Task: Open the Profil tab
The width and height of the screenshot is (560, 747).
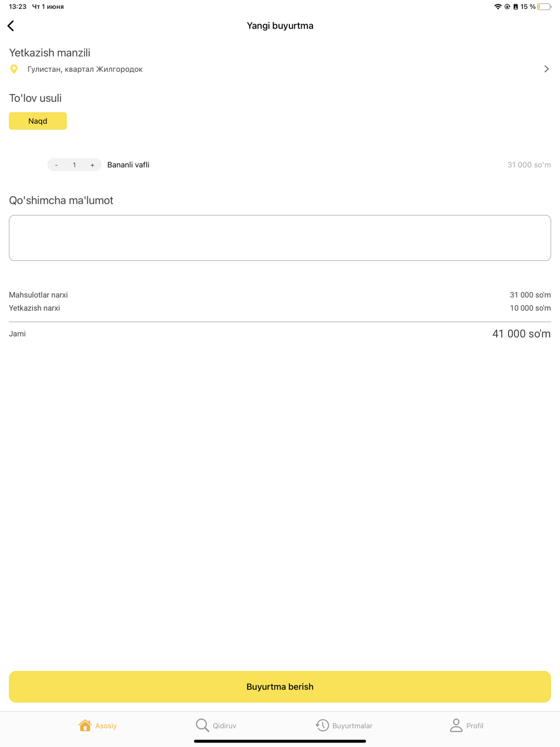Action: point(466,725)
